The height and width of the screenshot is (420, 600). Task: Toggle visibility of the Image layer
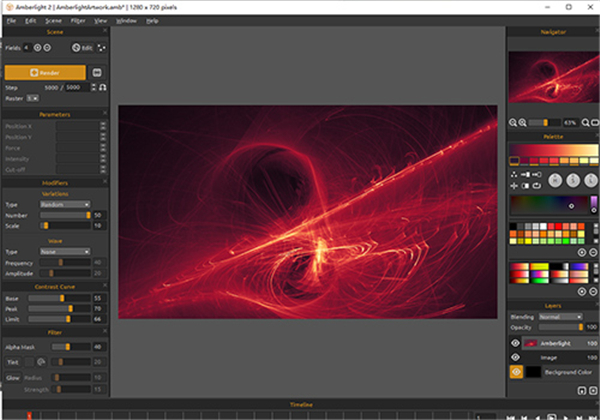click(x=516, y=356)
